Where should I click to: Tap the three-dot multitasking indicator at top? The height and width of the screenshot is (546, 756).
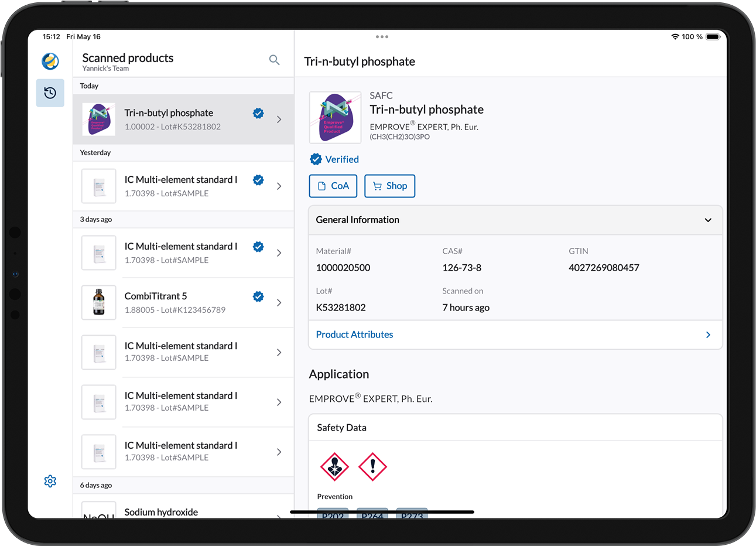tap(382, 37)
